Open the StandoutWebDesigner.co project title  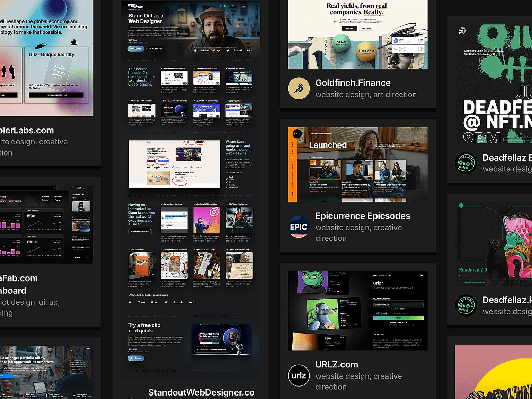[x=201, y=392]
